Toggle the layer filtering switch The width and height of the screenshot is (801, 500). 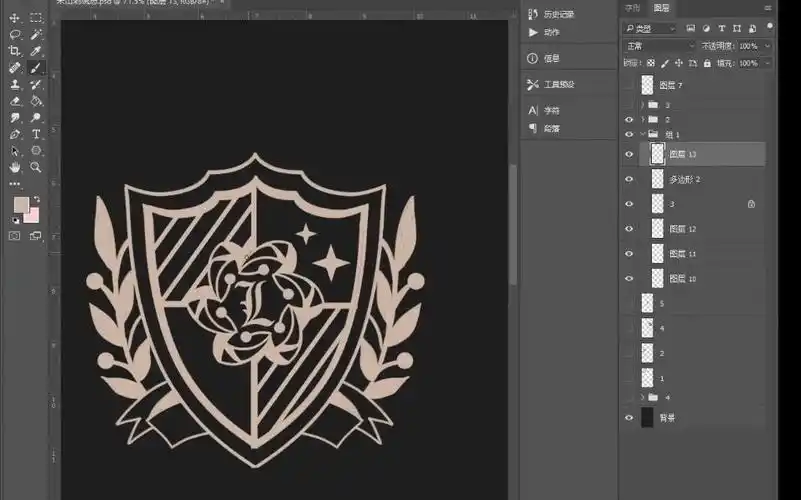point(769,27)
